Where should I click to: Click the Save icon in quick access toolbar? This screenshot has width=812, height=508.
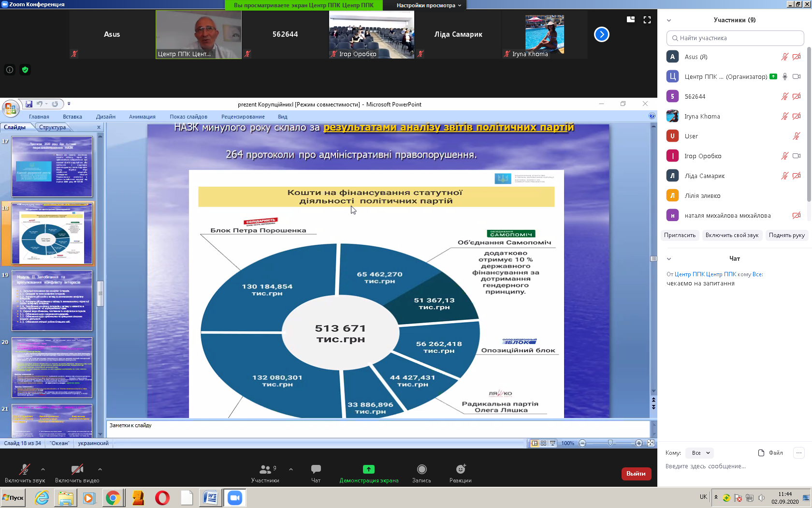click(29, 104)
